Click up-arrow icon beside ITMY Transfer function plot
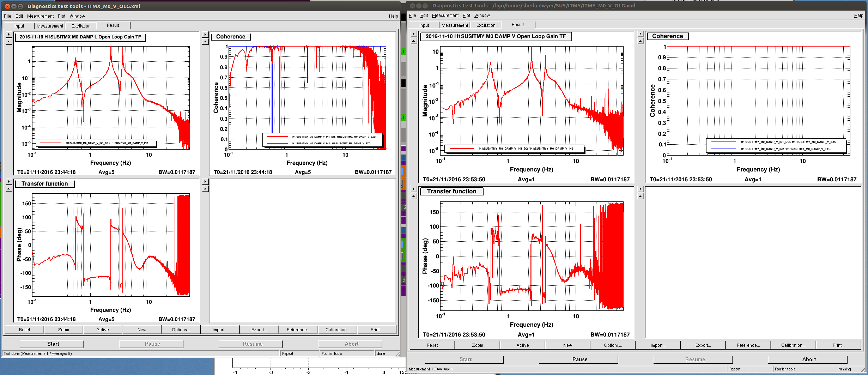868x375 pixels. coord(414,196)
